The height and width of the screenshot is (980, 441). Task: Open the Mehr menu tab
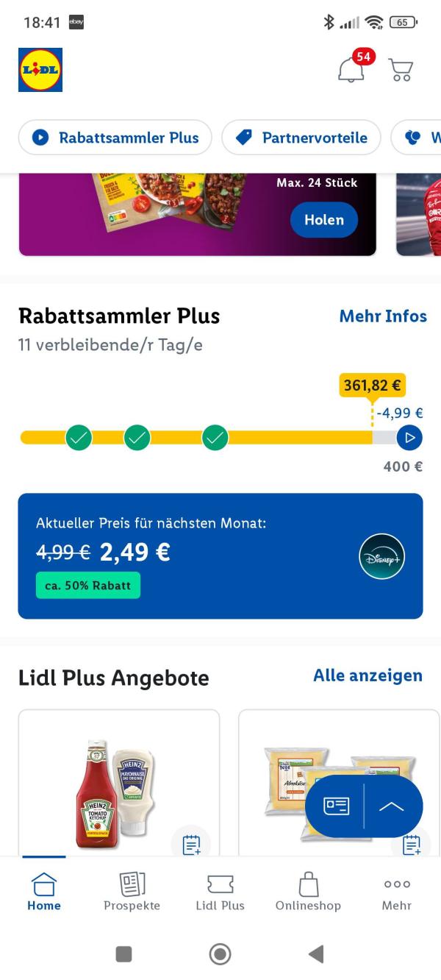point(397,892)
